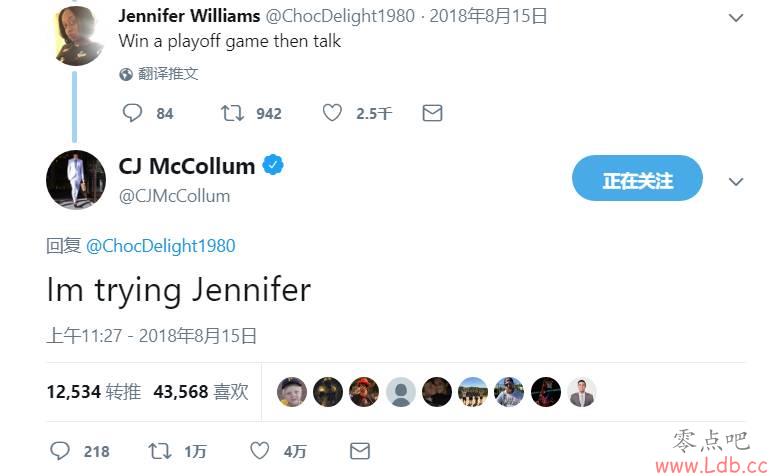Viewport: 777px width, 476px height.
Task: Share CJ McCollum's tweet via message envelope
Action: [360, 451]
